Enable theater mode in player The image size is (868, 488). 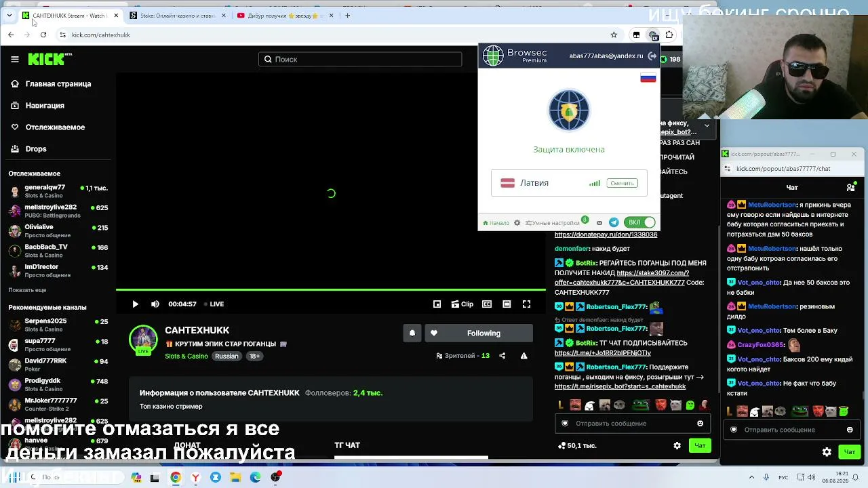click(x=507, y=304)
